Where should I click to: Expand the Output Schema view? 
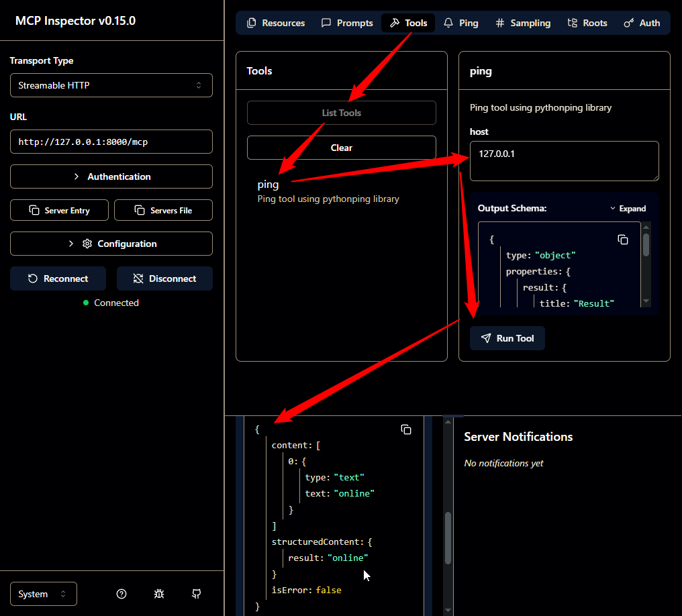point(628,209)
